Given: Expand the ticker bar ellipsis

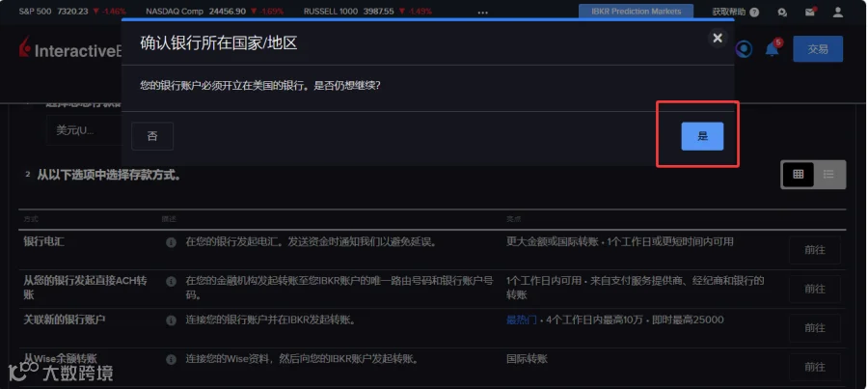Looking at the screenshot, I should pos(483,13).
